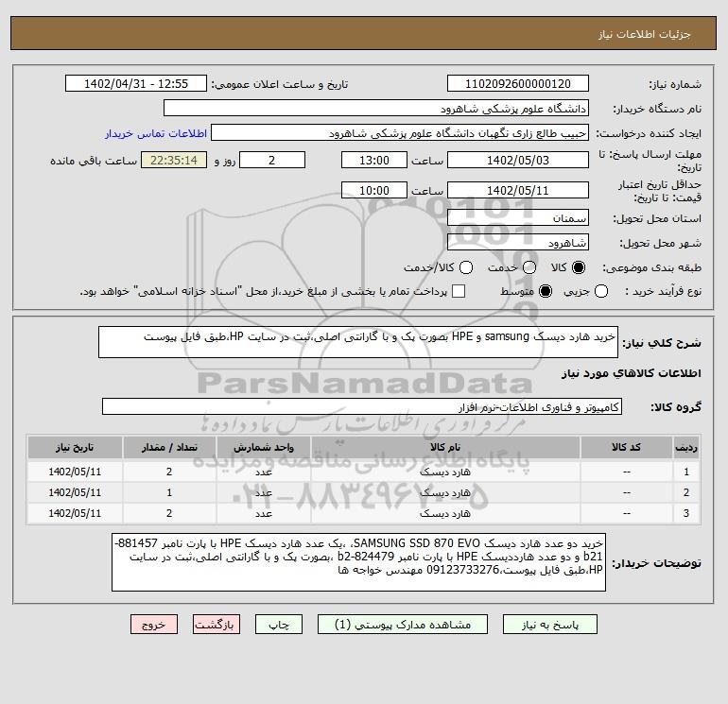Click the validity time field 10:00
The height and width of the screenshot is (704, 728).
pos(374,190)
